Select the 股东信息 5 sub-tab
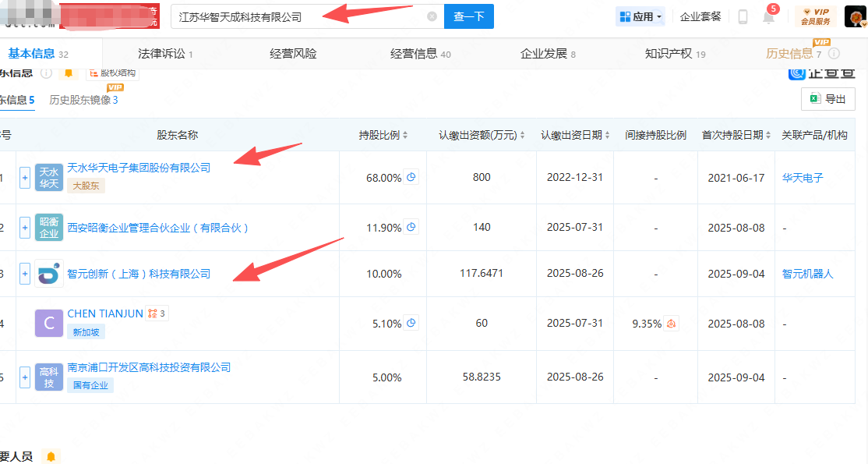 pyautogui.click(x=16, y=100)
